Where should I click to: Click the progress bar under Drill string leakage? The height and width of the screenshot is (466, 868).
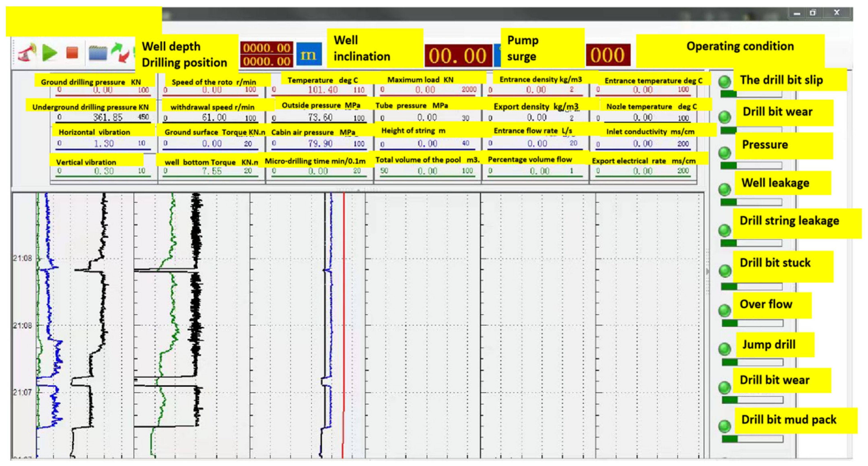(x=751, y=243)
